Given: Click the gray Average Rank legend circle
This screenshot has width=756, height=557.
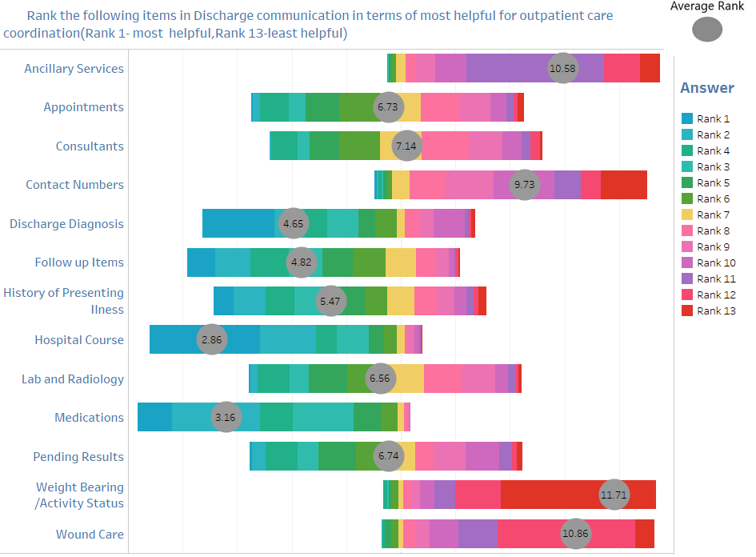Looking at the screenshot, I should [707, 30].
